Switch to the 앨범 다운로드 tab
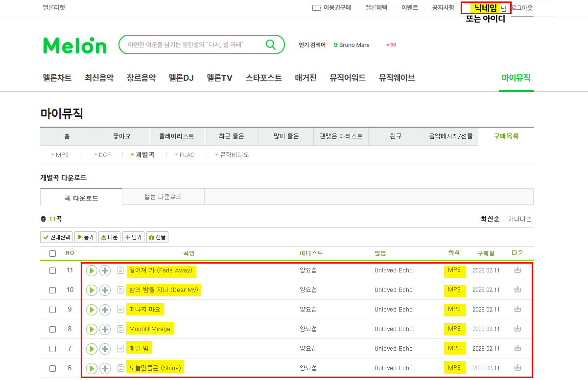The height and width of the screenshot is (380, 588). point(163,197)
